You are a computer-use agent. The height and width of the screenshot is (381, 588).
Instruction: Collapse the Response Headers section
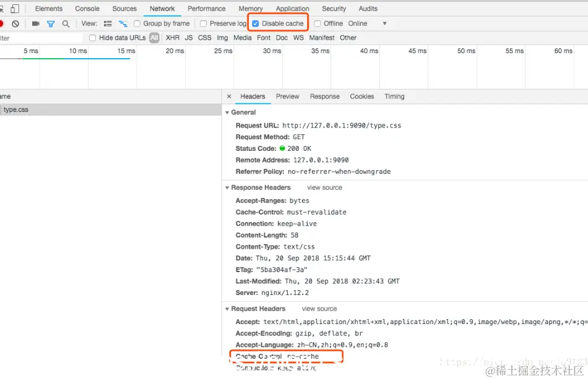pyautogui.click(x=227, y=187)
